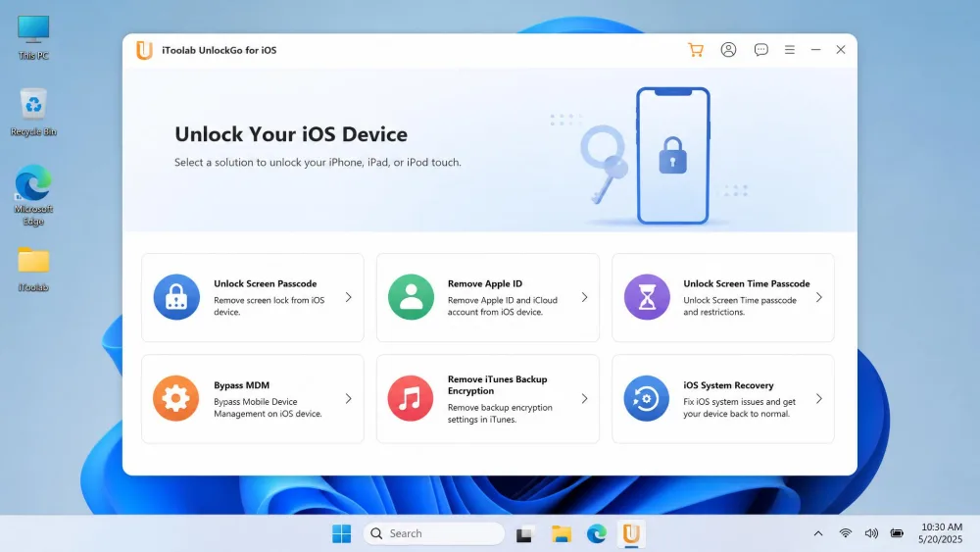The image size is (980, 552).
Task: Click the 'iToolab UnlockGo for iOS' window title
Action: 219,50
